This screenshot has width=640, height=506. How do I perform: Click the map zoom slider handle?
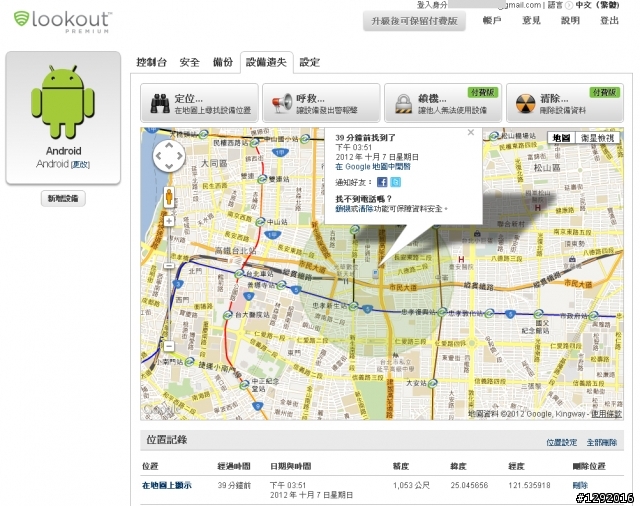pos(169,266)
